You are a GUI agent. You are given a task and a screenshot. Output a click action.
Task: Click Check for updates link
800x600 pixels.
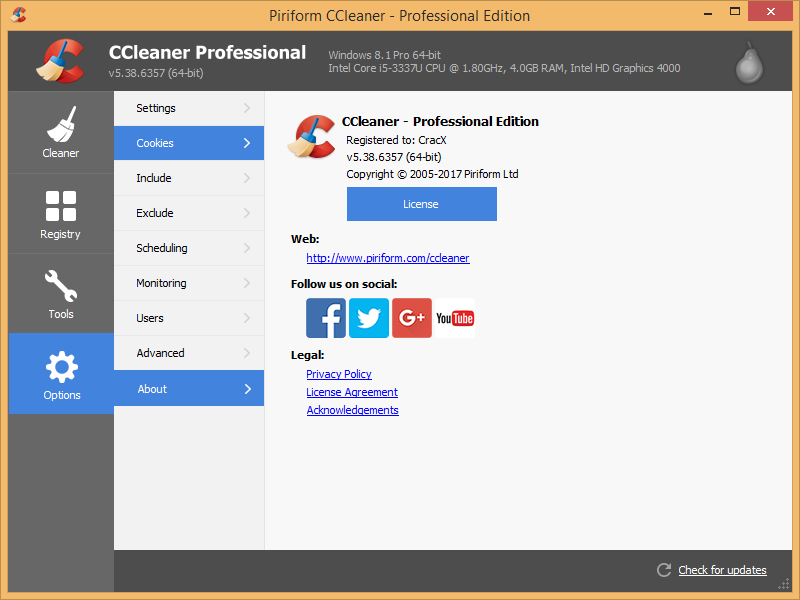click(722, 570)
